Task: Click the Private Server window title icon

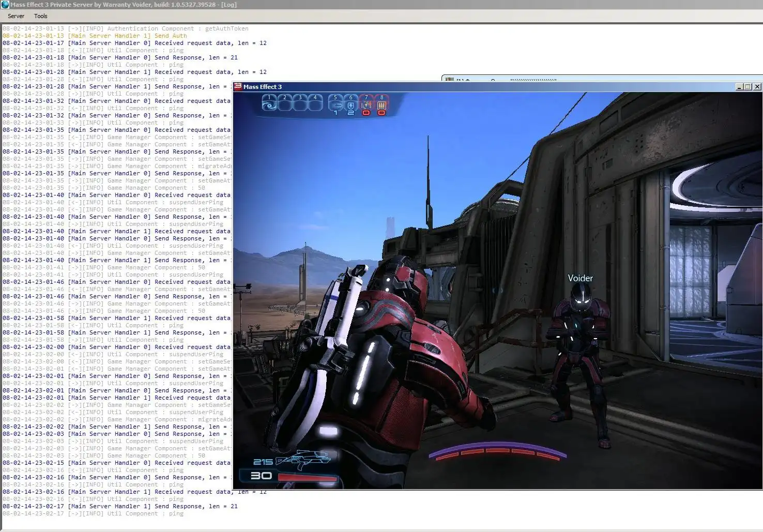Action: click(5, 5)
